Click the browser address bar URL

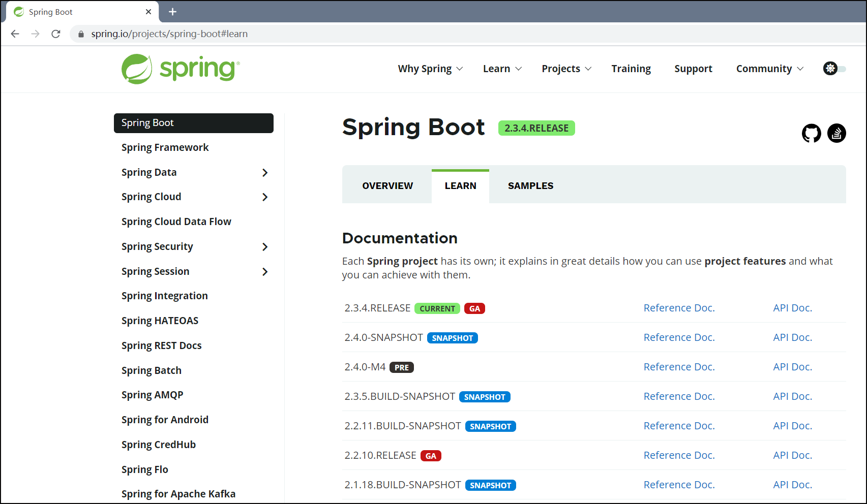(x=169, y=34)
